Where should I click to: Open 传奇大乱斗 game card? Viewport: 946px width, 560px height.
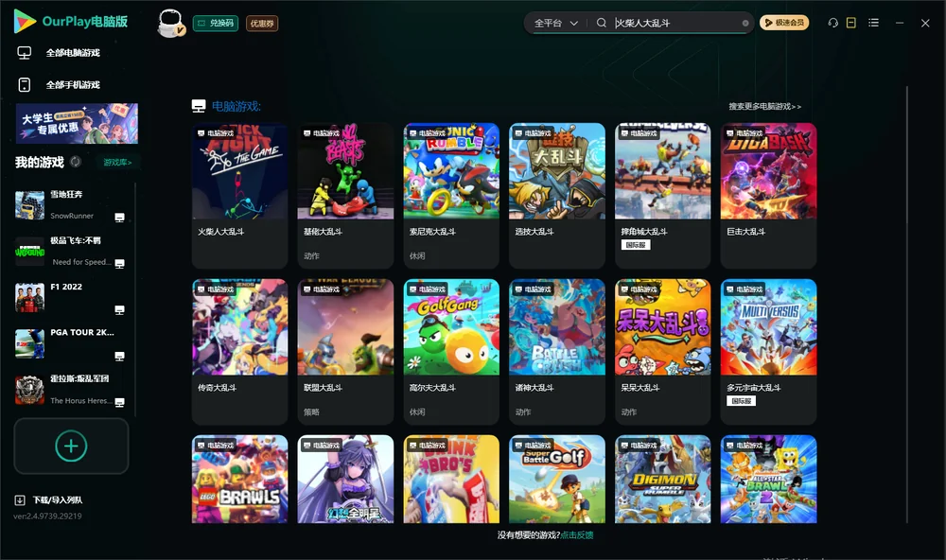tap(239, 352)
